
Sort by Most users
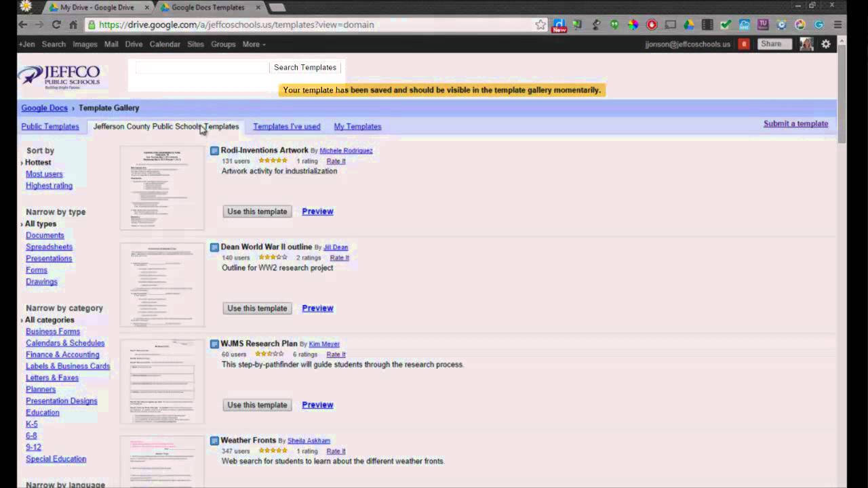point(44,174)
